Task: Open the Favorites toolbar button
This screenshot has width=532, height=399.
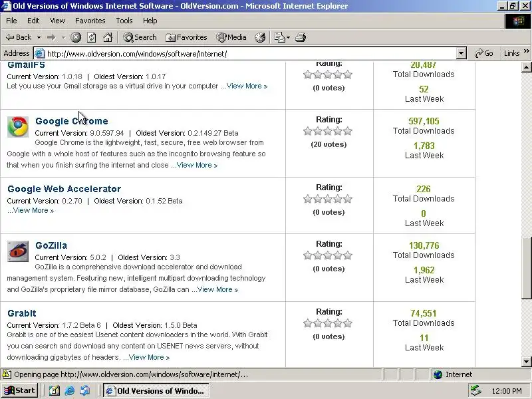Action: click(x=186, y=37)
